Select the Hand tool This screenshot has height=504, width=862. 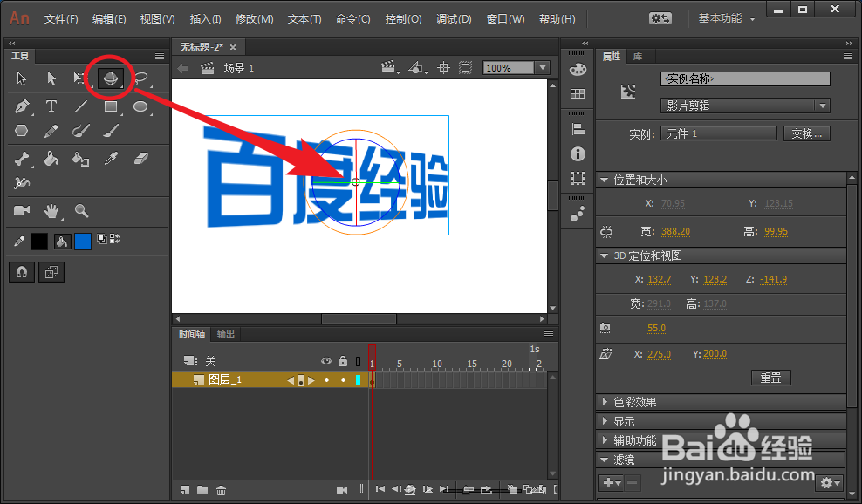tap(51, 210)
